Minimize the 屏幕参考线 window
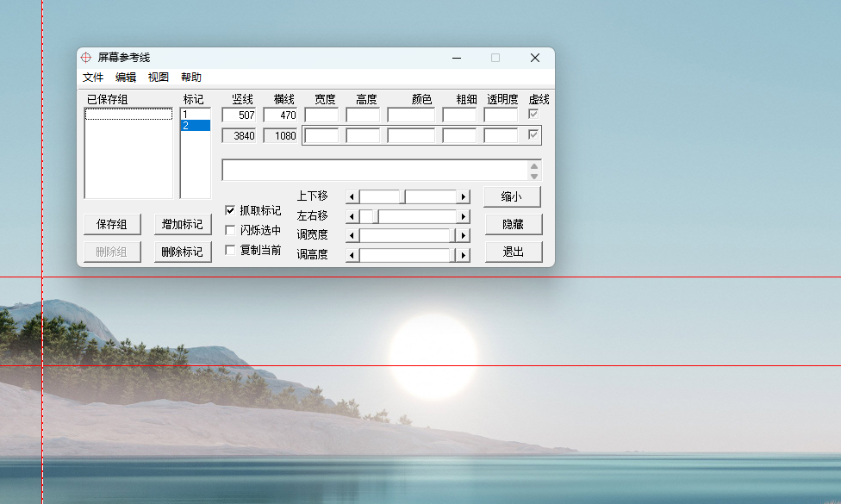Image resolution: width=841 pixels, height=504 pixels. (x=457, y=58)
